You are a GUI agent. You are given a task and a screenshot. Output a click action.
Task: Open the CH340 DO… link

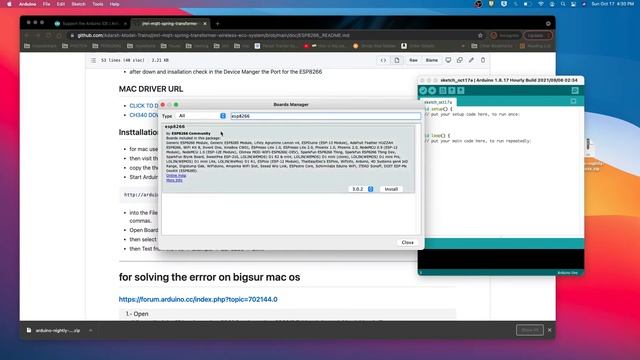pyautogui.click(x=144, y=115)
